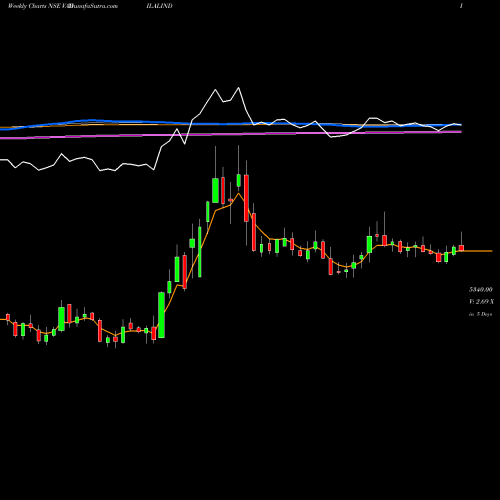The image size is (500, 500).
Task: Click the 'V: 2.69 X' volume text
Action: point(481,302)
